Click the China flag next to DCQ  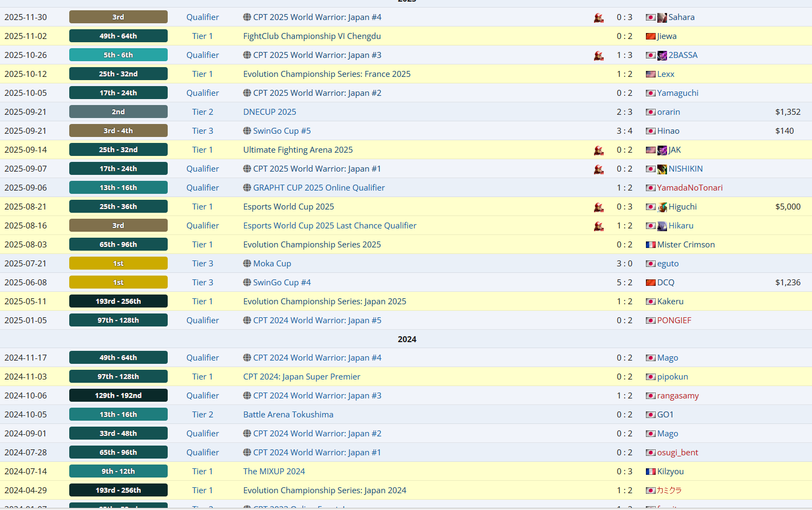point(651,283)
